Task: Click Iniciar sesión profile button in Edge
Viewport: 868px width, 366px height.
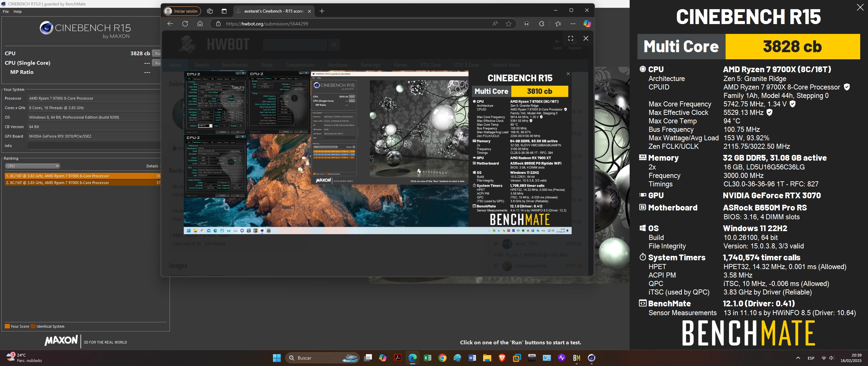Action: pyautogui.click(x=182, y=11)
